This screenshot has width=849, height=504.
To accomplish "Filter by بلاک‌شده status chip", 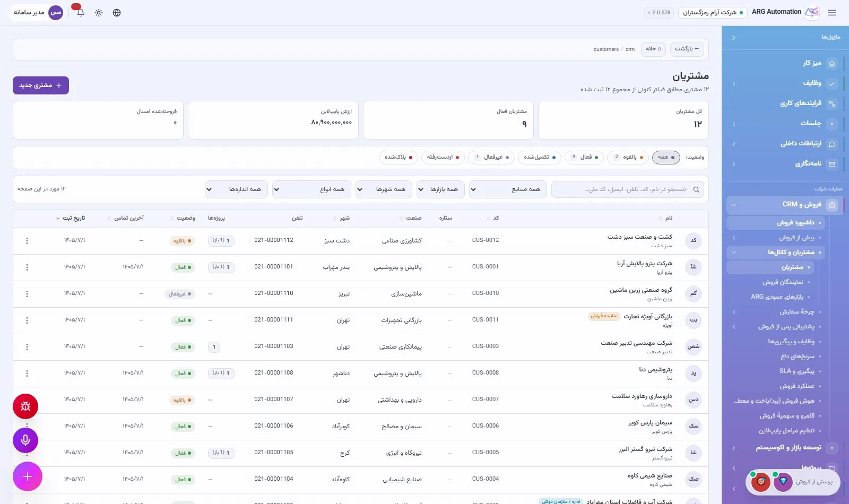I will (398, 158).
